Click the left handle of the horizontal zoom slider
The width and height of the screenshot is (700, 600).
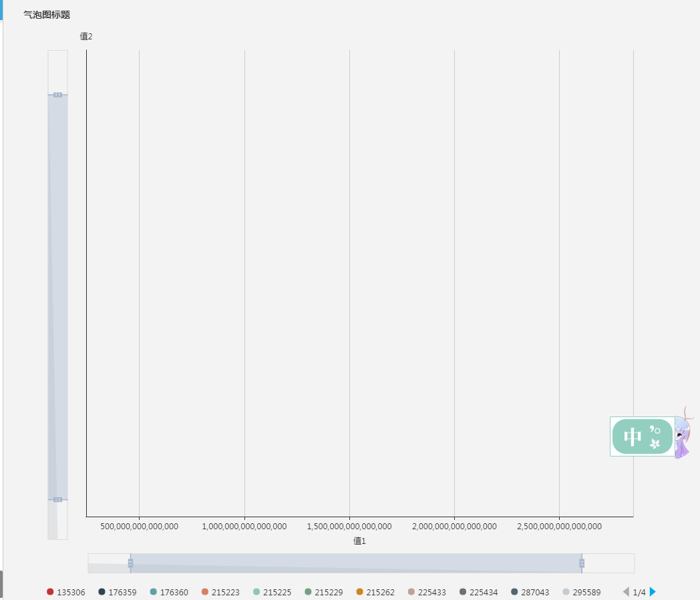tap(130, 563)
